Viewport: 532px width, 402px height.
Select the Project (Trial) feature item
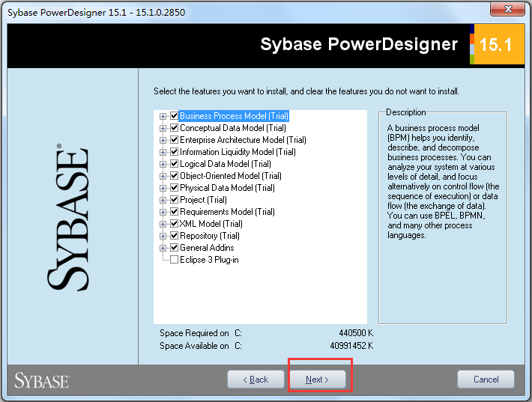203,200
